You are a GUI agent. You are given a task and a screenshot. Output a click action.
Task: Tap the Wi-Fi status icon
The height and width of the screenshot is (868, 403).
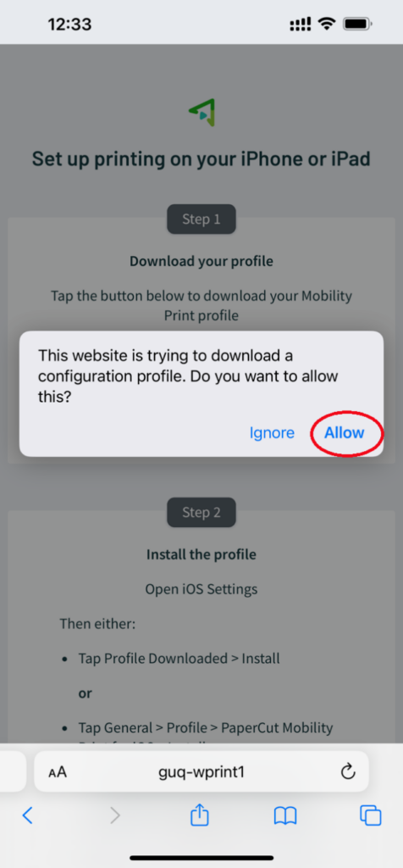coord(328,24)
